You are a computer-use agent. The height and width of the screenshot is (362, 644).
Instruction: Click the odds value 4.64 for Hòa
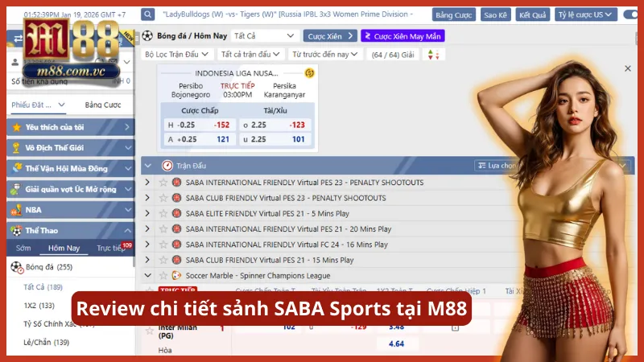click(396, 343)
